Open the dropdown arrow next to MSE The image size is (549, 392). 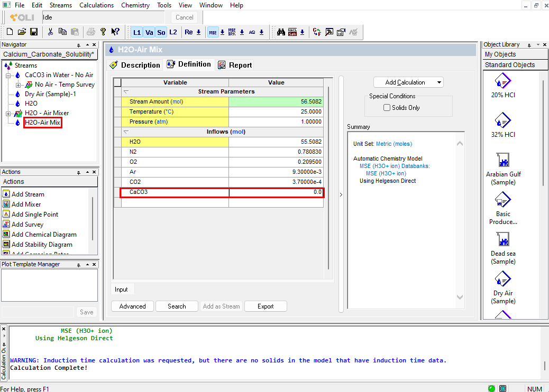(222, 33)
